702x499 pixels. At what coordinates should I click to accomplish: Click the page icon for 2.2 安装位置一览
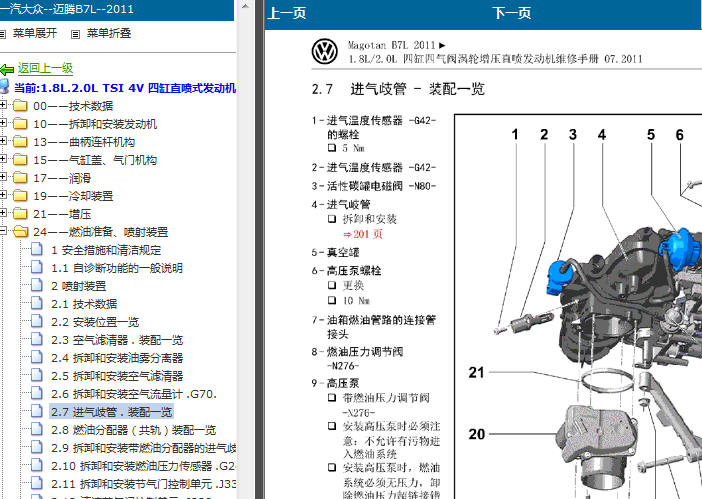pyautogui.click(x=37, y=321)
